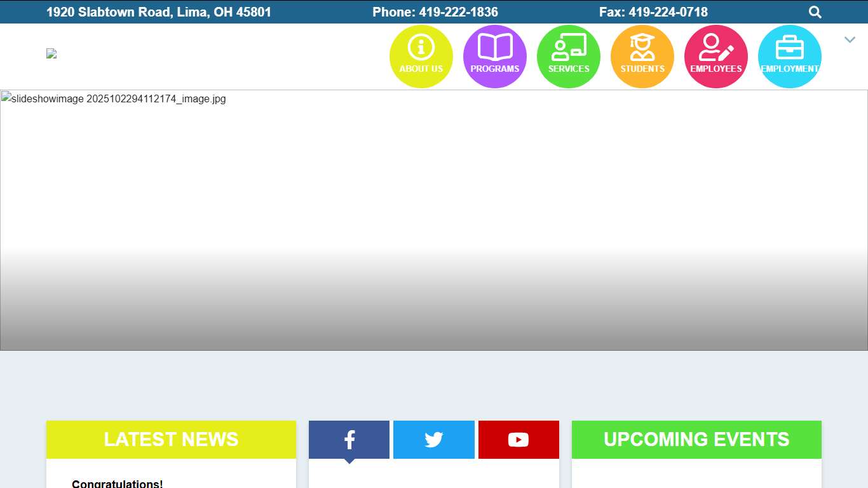Click the 1920 Slabtown Road address
Viewport: 868px width, 488px height.
click(158, 12)
